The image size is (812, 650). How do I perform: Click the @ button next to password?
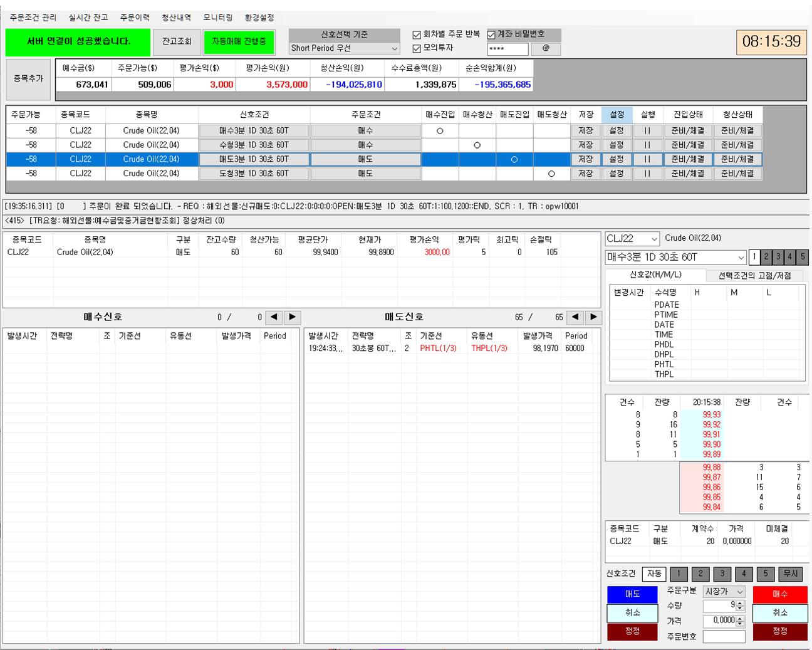(546, 48)
